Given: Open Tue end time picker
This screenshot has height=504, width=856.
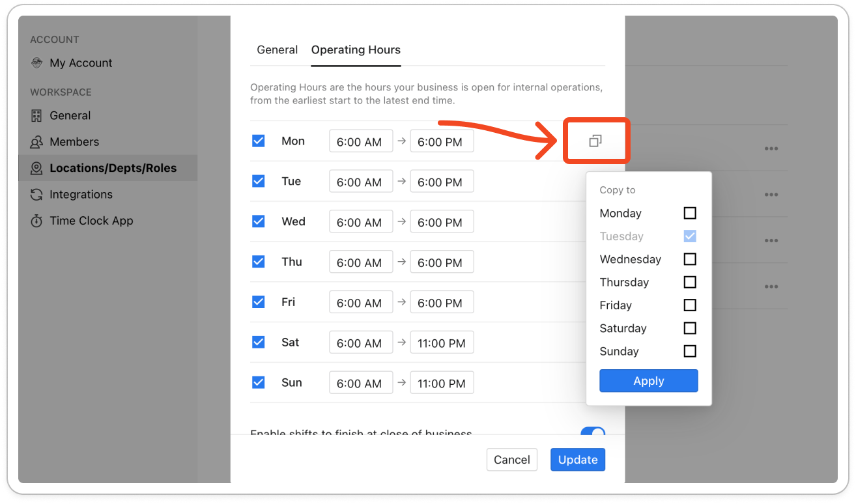Looking at the screenshot, I should [442, 182].
